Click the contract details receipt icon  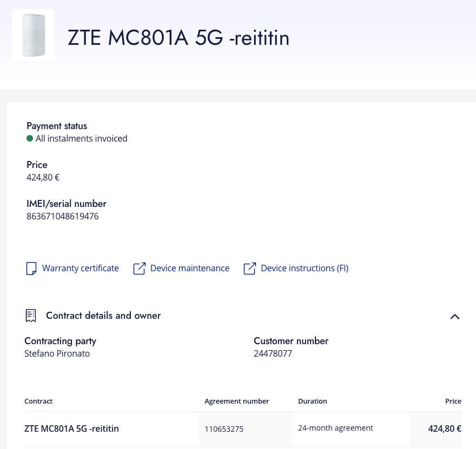click(31, 316)
